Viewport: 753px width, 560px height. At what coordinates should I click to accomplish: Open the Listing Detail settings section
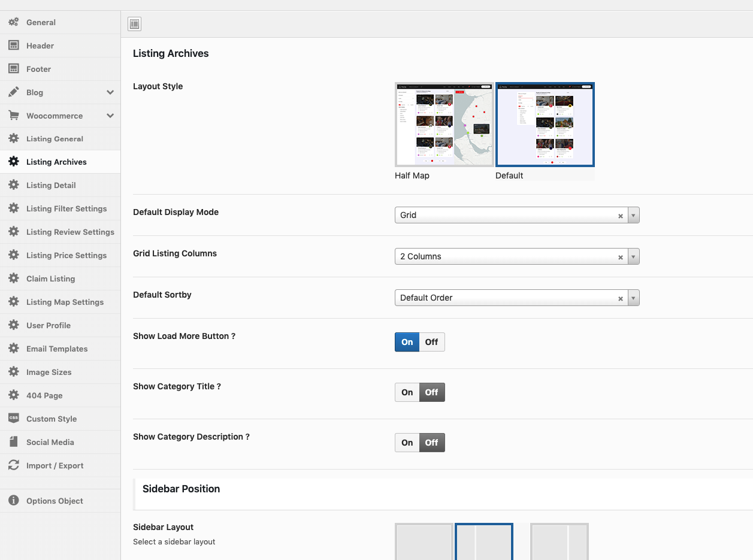point(51,185)
